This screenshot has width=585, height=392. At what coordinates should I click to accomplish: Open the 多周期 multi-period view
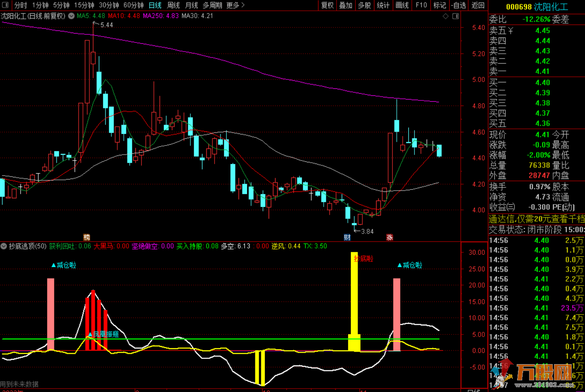coord(212,5)
